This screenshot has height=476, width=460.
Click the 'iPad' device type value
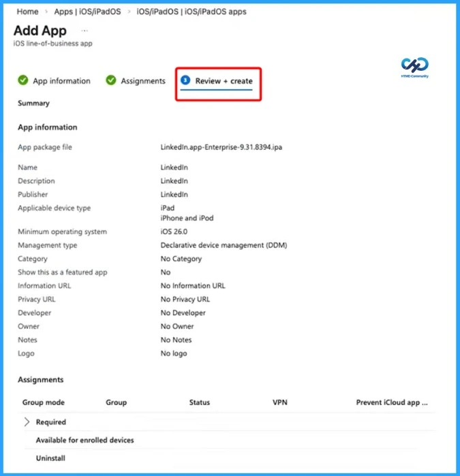[x=168, y=208]
